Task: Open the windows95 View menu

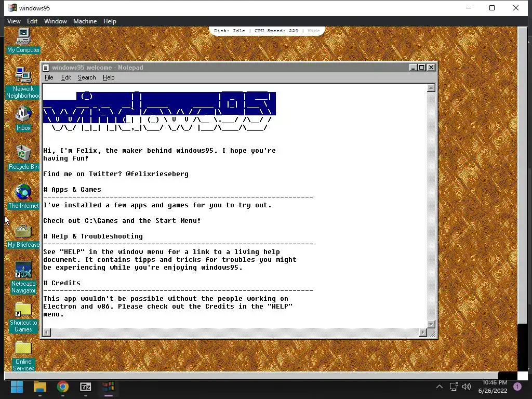Action: [x=14, y=21]
